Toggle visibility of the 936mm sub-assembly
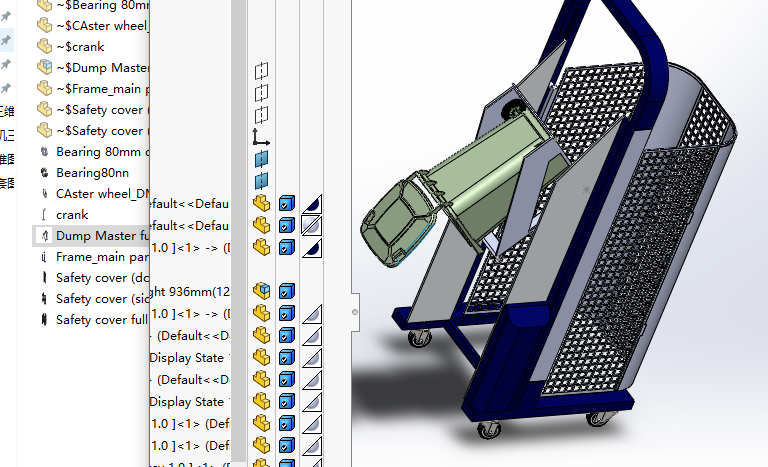This screenshot has width=768, height=467. click(x=262, y=291)
